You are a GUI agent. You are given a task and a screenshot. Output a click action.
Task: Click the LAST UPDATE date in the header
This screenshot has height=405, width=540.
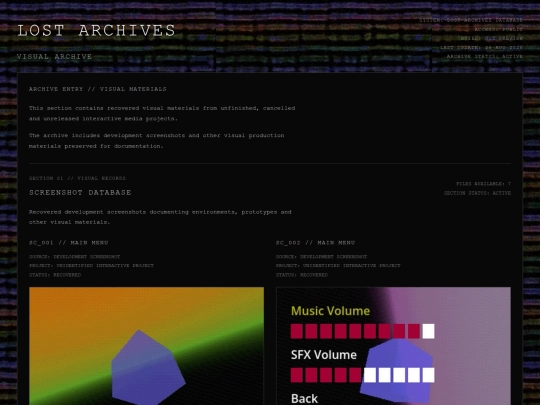[481, 48]
